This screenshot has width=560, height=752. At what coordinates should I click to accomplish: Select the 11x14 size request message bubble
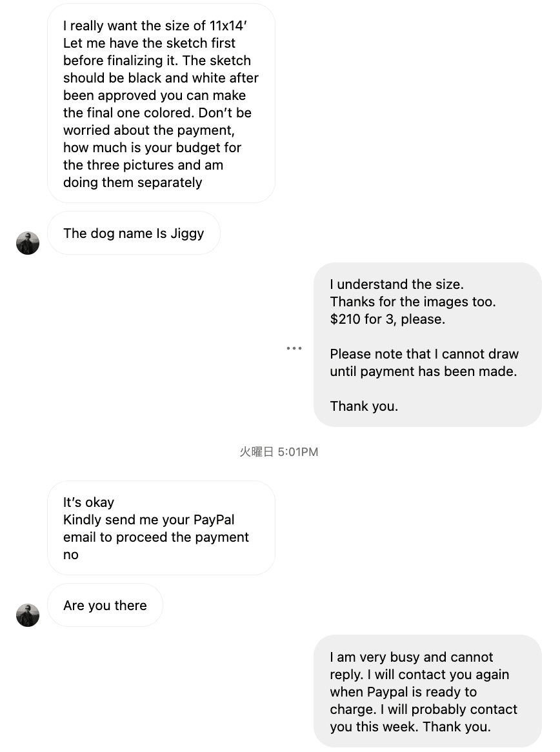[x=161, y=103]
